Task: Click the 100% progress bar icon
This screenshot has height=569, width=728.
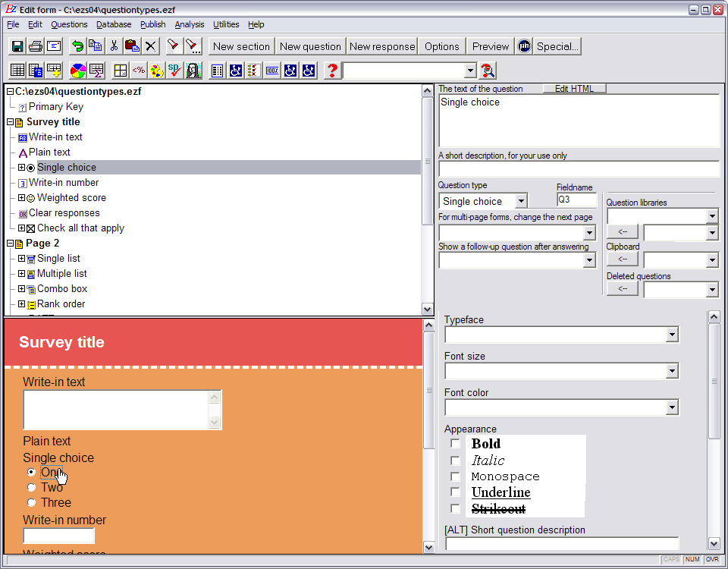Action: [x=272, y=71]
